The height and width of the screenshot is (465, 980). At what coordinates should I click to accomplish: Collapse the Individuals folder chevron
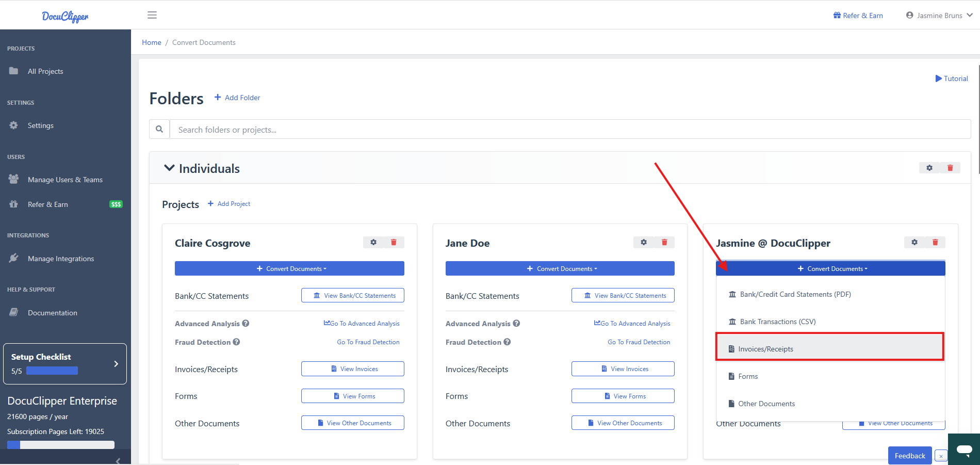pos(169,168)
